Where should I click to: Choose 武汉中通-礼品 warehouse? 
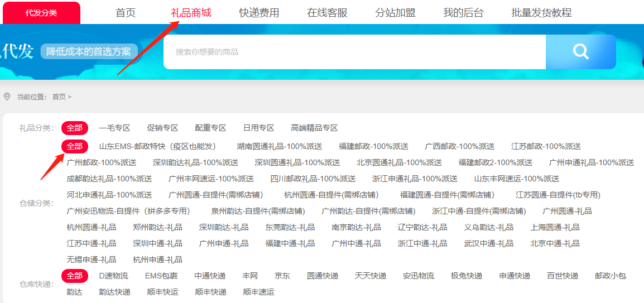(489, 243)
